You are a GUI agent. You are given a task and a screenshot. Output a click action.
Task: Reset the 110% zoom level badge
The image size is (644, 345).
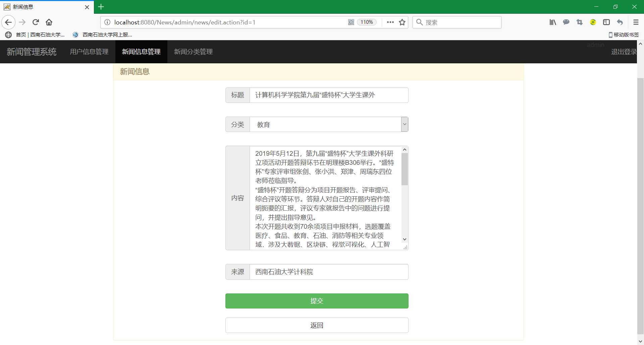click(367, 22)
